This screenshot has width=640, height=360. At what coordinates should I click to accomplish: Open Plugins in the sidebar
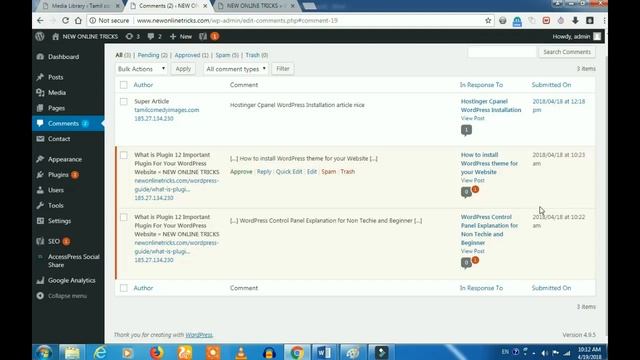click(58, 175)
